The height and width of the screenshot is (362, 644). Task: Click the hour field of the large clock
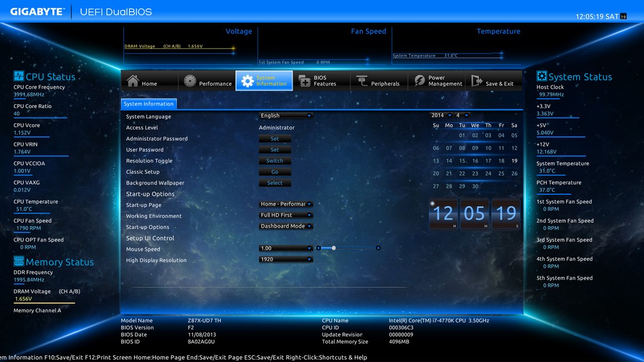tap(443, 214)
